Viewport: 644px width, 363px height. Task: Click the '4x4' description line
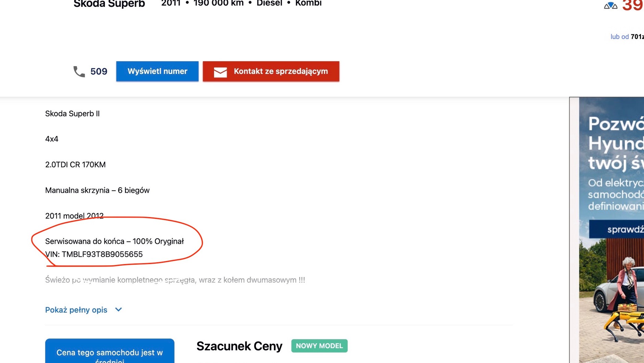52,139
